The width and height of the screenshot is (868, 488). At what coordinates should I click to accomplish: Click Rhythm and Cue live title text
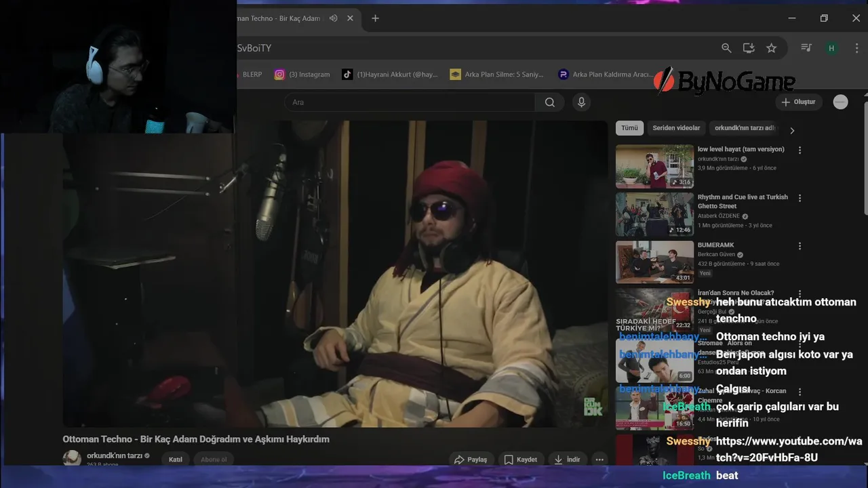(x=743, y=201)
